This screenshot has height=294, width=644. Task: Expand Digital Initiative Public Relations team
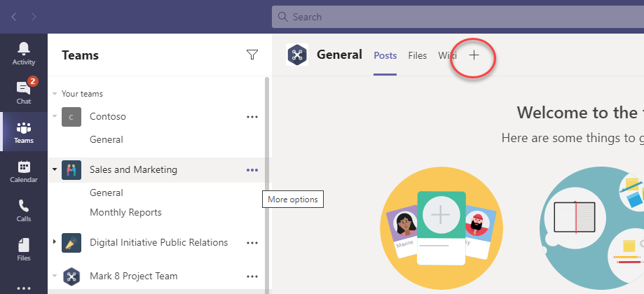pos(55,242)
